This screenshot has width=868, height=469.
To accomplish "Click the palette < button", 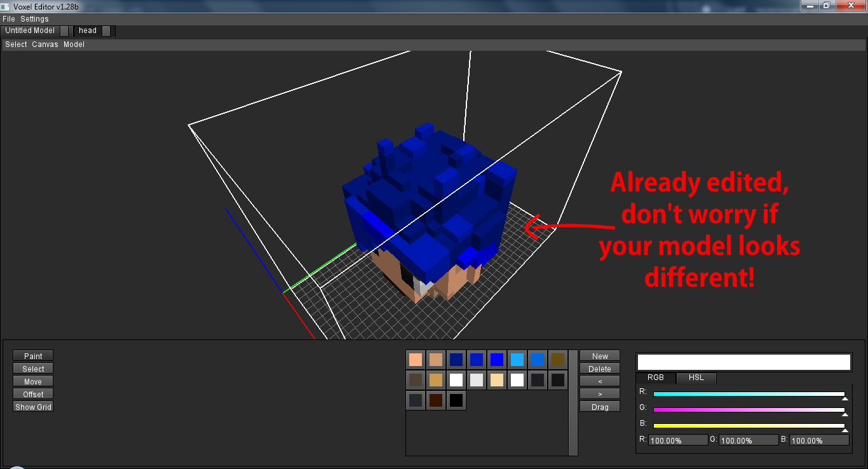I will [600, 381].
